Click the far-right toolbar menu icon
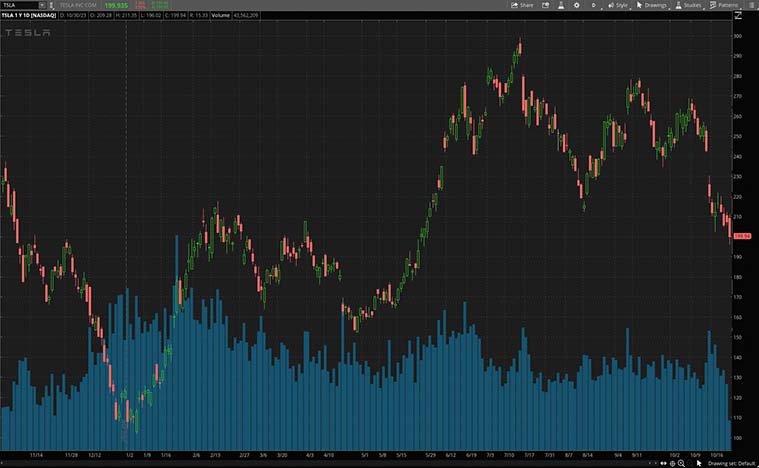This screenshot has width=759, height=468. pos(752,5)
